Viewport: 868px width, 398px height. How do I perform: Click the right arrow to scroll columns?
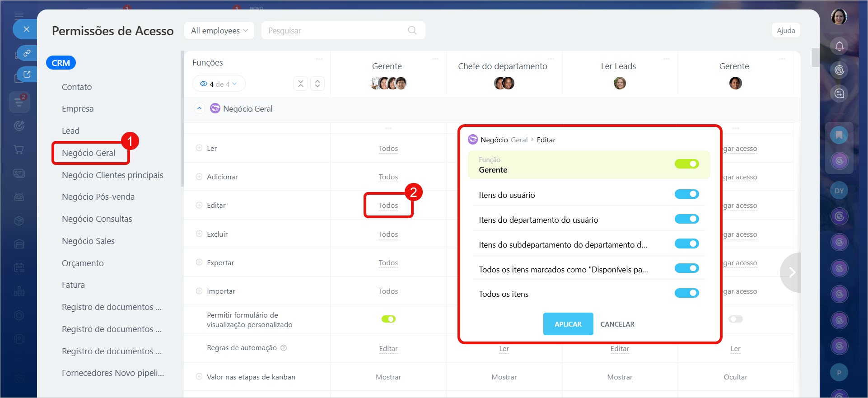792,272
